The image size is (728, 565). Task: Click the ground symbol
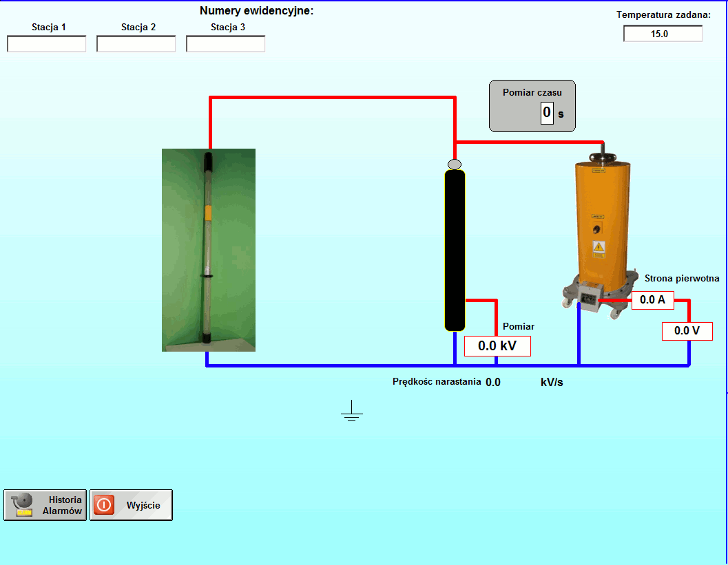351,411
